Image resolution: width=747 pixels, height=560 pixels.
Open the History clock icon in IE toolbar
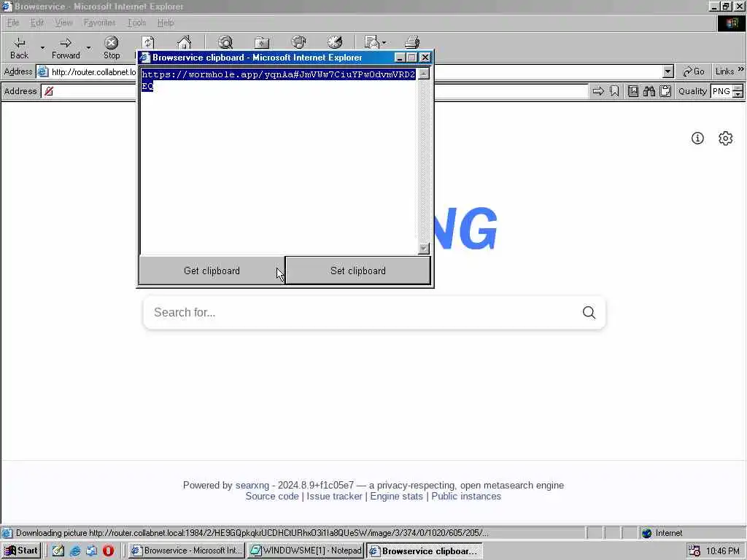point(335,42)
